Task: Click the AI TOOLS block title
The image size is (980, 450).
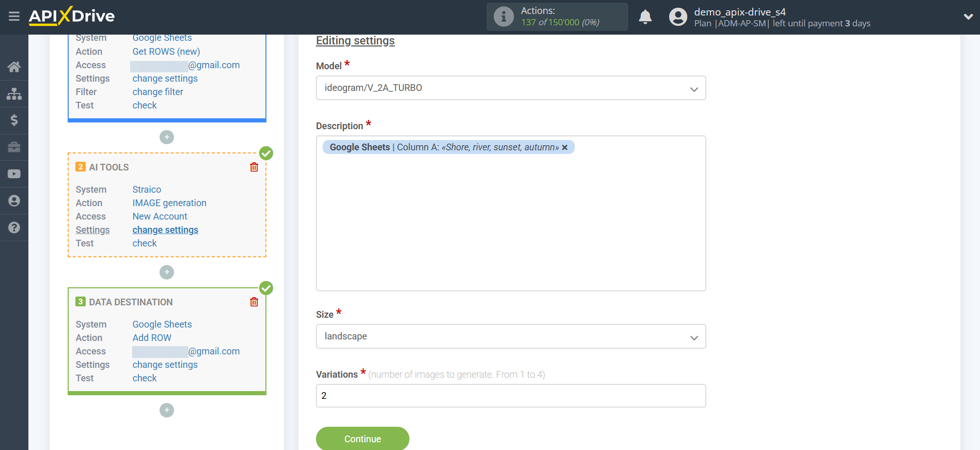Action: (x=109, y=167)
